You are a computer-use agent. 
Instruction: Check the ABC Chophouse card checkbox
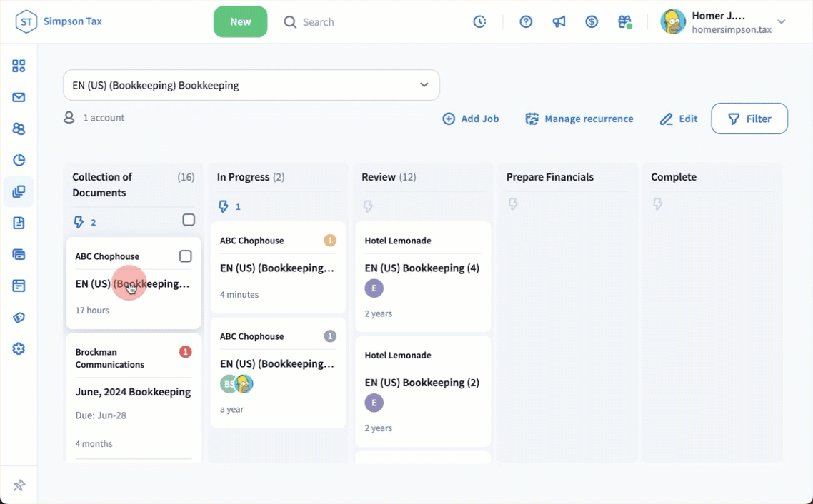(x=185, y=256)
